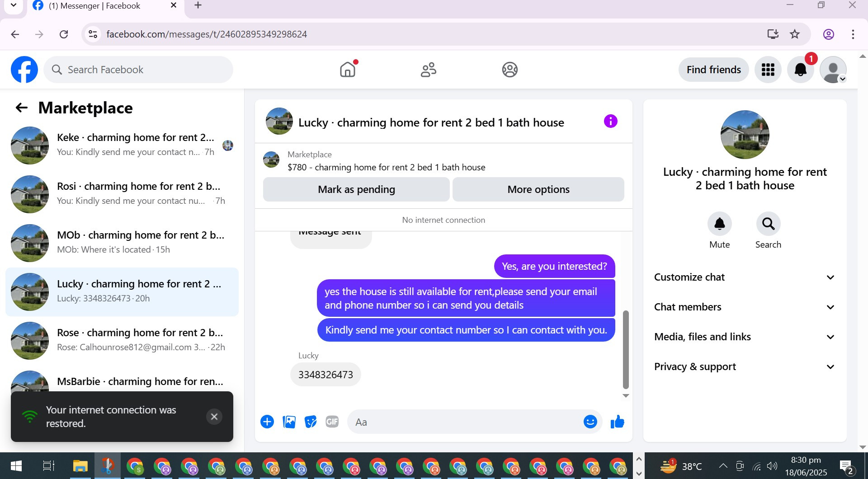Attach a photo with the image icon
This screenshot has height=479, width=868.
pos(289,422)
